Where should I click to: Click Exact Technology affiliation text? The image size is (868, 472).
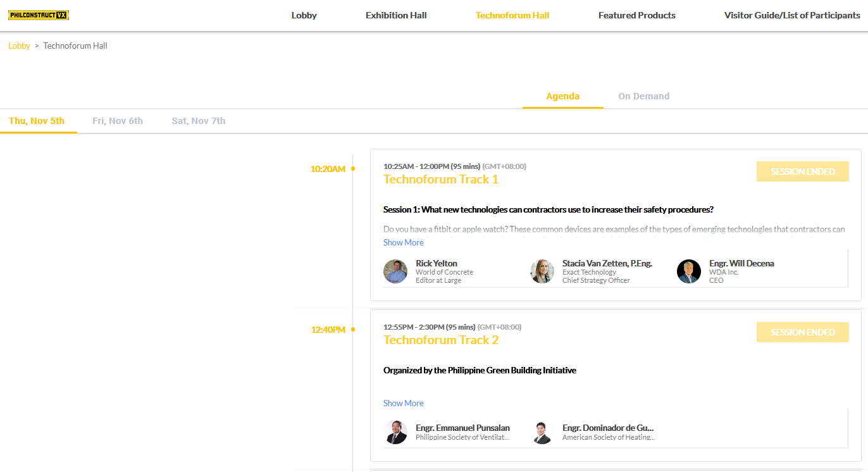point(589,272)
